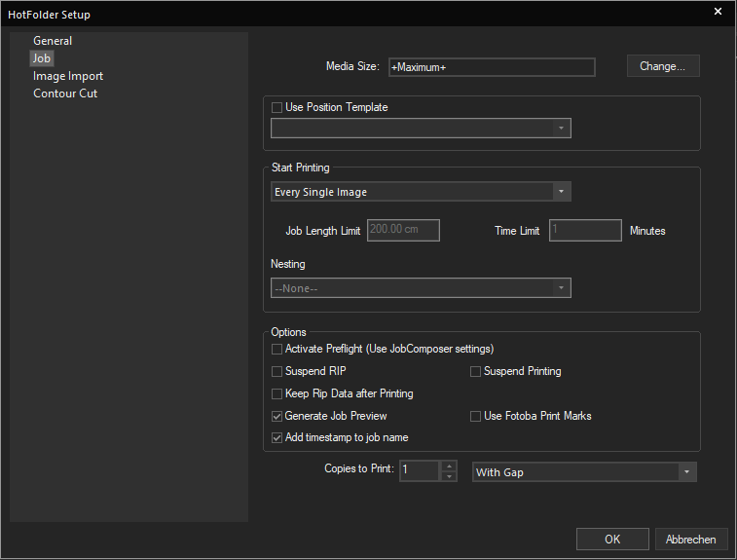
Task: Click the Media Size field
Action: click(492, 67)
